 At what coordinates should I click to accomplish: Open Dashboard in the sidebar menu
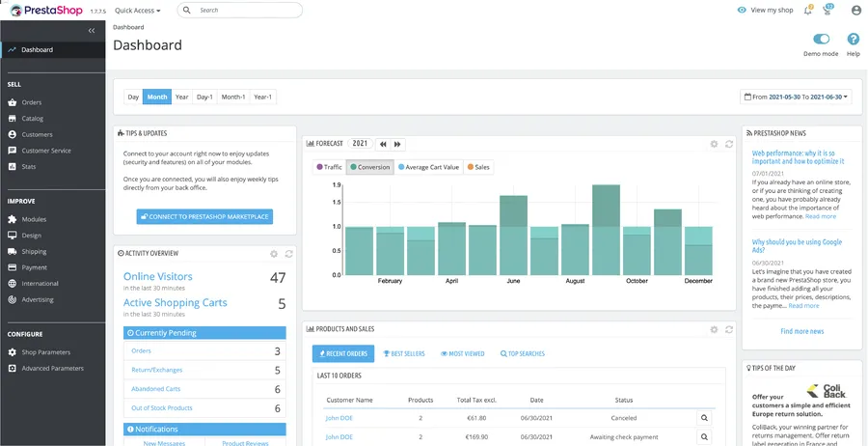53,50
